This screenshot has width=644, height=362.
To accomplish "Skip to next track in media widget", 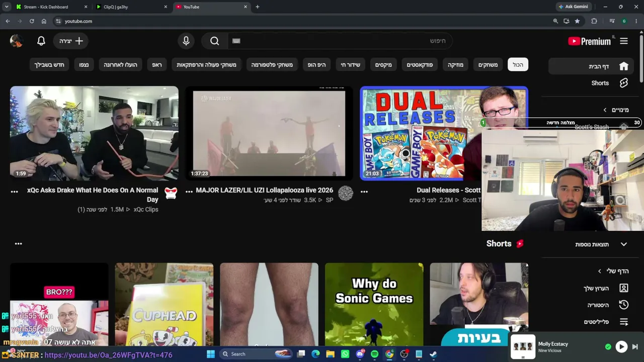I will pyautogui.click(x=635, y=347).
